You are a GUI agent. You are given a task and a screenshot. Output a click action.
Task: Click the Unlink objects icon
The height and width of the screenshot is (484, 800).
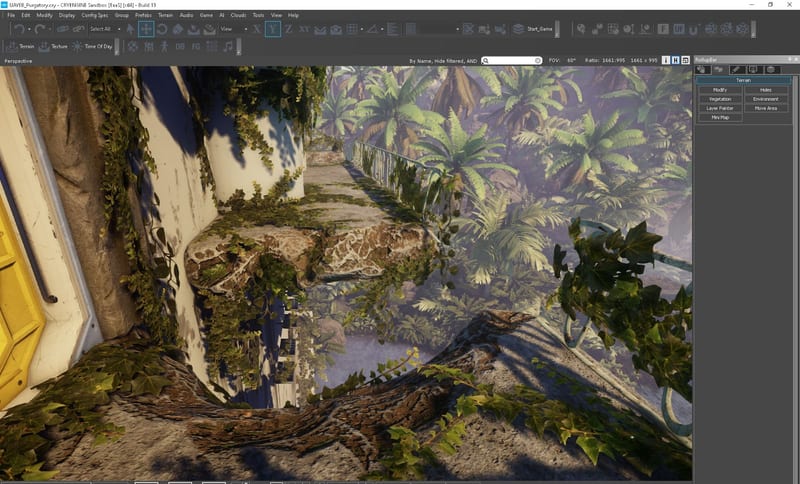point(78,29)
